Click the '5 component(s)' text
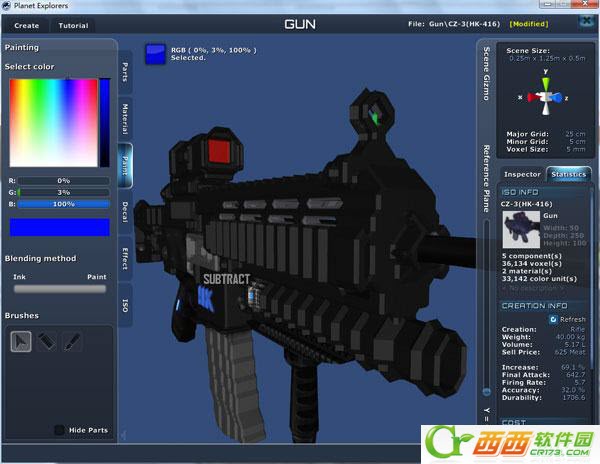 (532, 256)
